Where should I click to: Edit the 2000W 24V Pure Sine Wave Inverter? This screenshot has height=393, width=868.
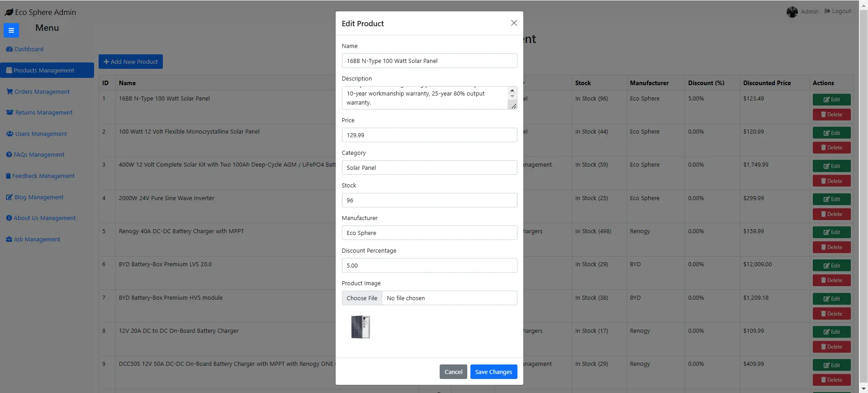(x=831, y=199)
